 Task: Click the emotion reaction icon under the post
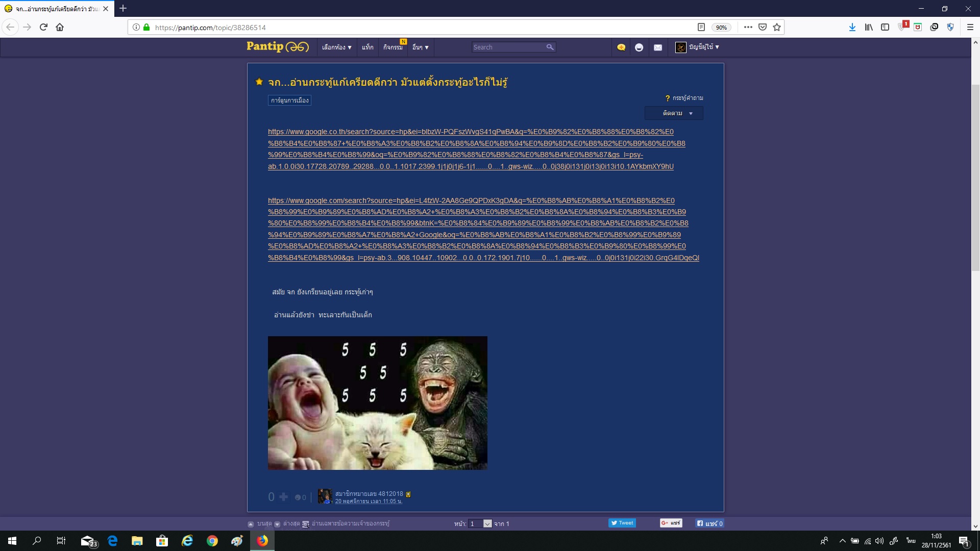pyautogui.click(x=298, y=497)
